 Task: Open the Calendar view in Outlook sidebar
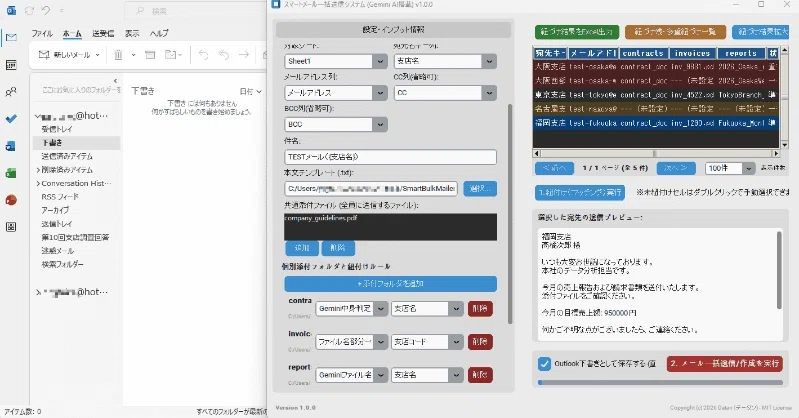tap(11, 65)
